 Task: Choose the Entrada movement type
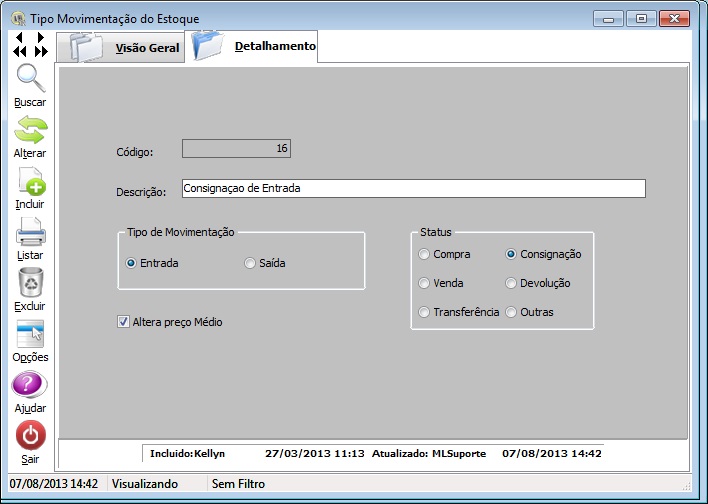click(131, 264)
